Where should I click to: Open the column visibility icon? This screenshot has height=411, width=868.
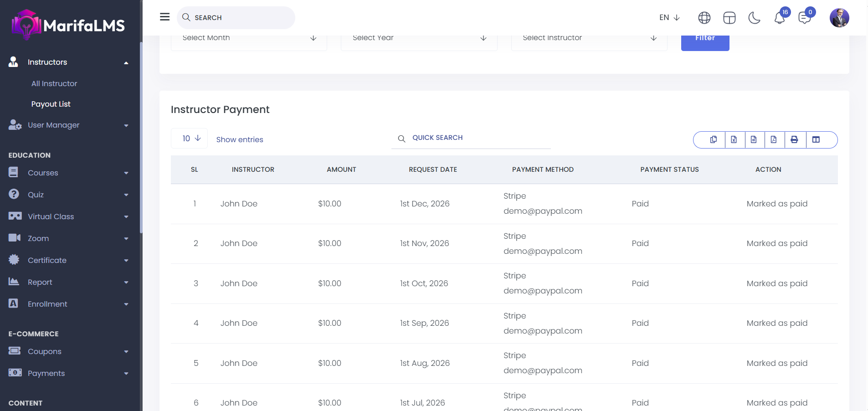point(816,140)
